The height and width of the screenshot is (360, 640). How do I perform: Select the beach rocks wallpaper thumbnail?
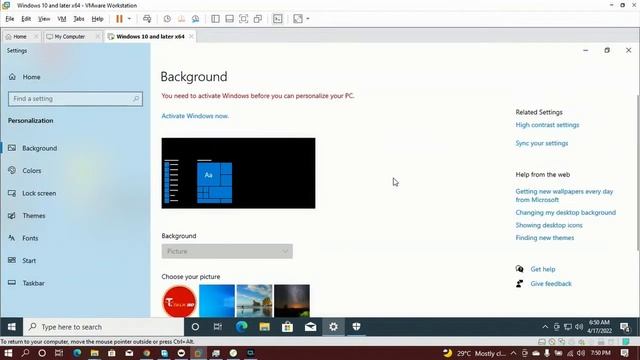(254, 301)
